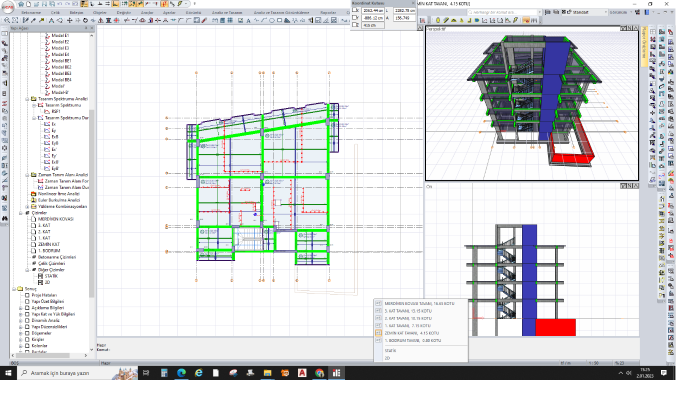700x394 pixels.
Task: Expand Yapı Kat ve Yük Bilgileri node
Action: point(21,314)
